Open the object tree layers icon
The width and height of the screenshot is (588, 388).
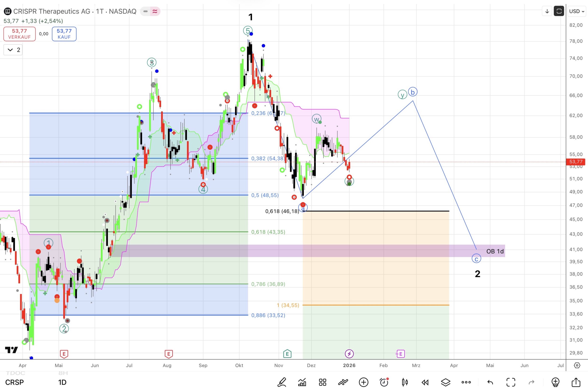445,382
